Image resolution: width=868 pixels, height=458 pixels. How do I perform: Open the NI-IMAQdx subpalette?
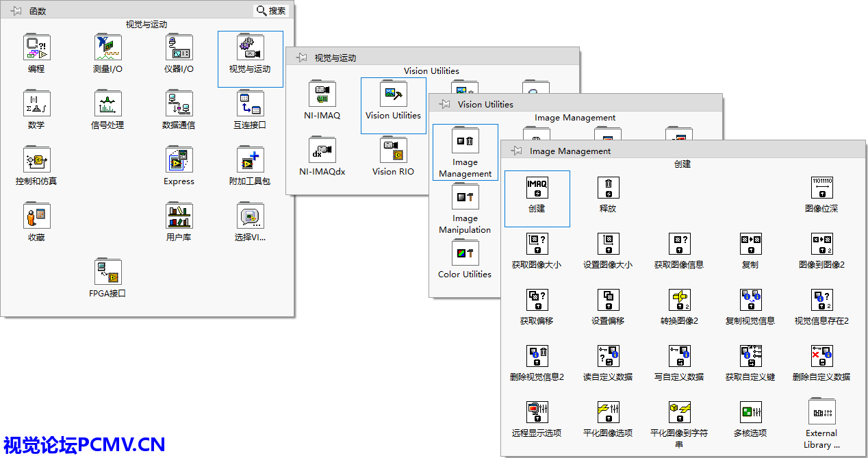pos(322,150)
